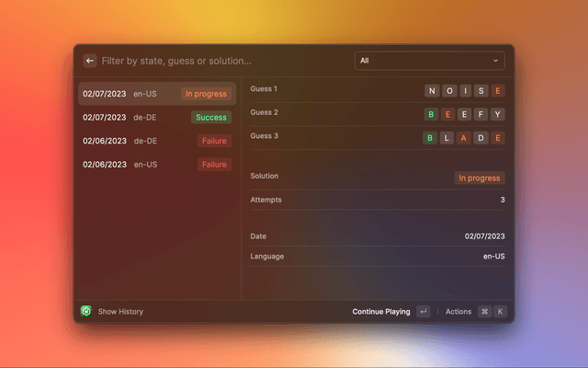Click the K key icon
Image resolution: width=588 pixels, height=368 pixels.
[x=500, y=312]
